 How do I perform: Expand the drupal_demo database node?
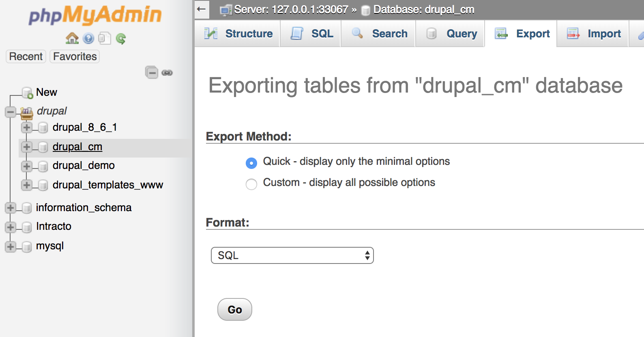click(x=27, y=166)
